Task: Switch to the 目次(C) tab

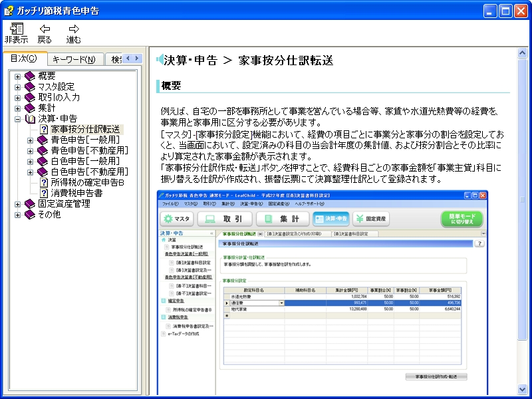Action: (x=25, y=59)
